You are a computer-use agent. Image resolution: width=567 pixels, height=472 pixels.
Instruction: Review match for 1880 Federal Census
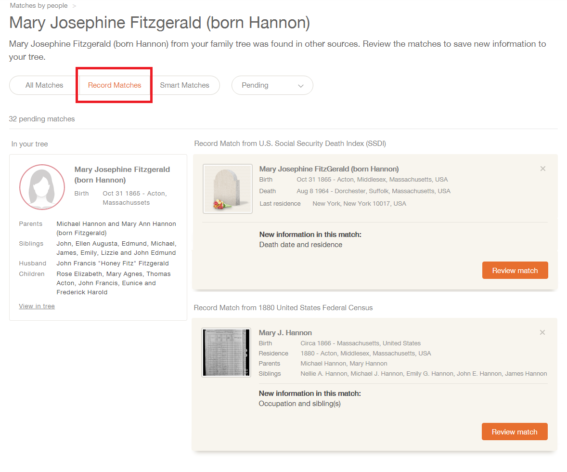point(514,432)
